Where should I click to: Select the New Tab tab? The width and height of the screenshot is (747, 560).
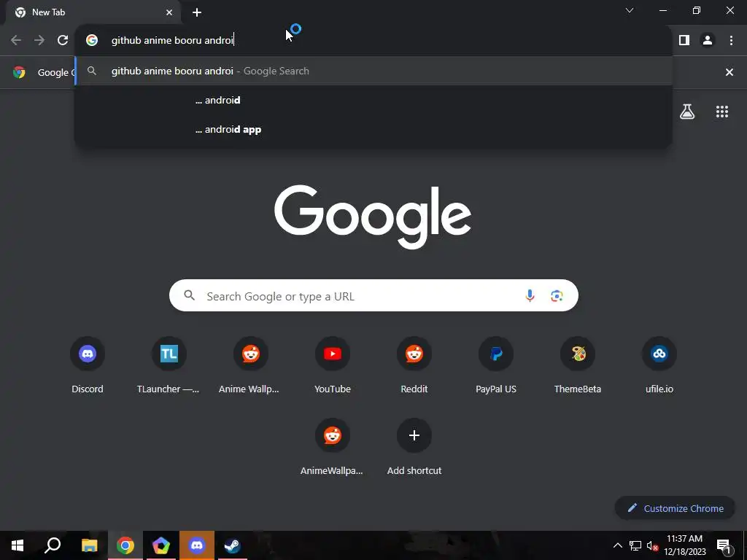93,13
